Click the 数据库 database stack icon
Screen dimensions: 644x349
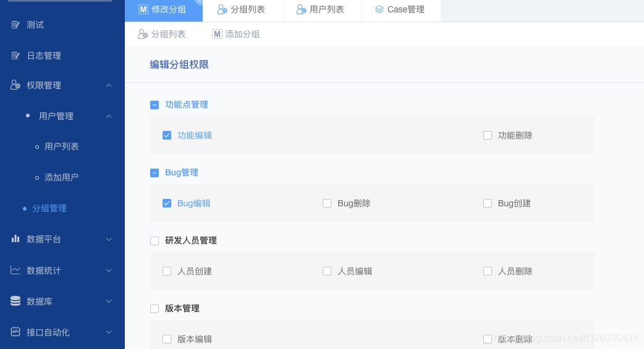click(x=15, y=301)
